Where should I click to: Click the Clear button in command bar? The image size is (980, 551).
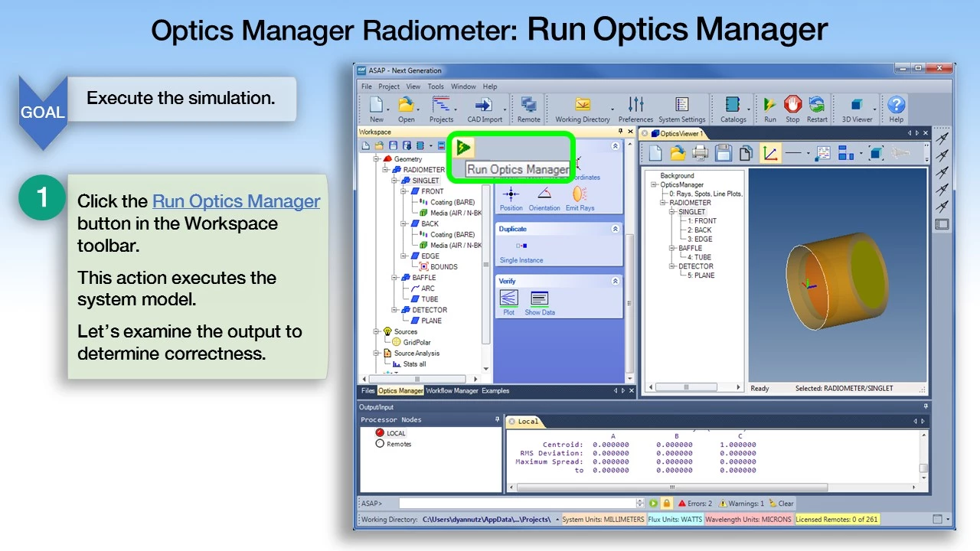780,504
